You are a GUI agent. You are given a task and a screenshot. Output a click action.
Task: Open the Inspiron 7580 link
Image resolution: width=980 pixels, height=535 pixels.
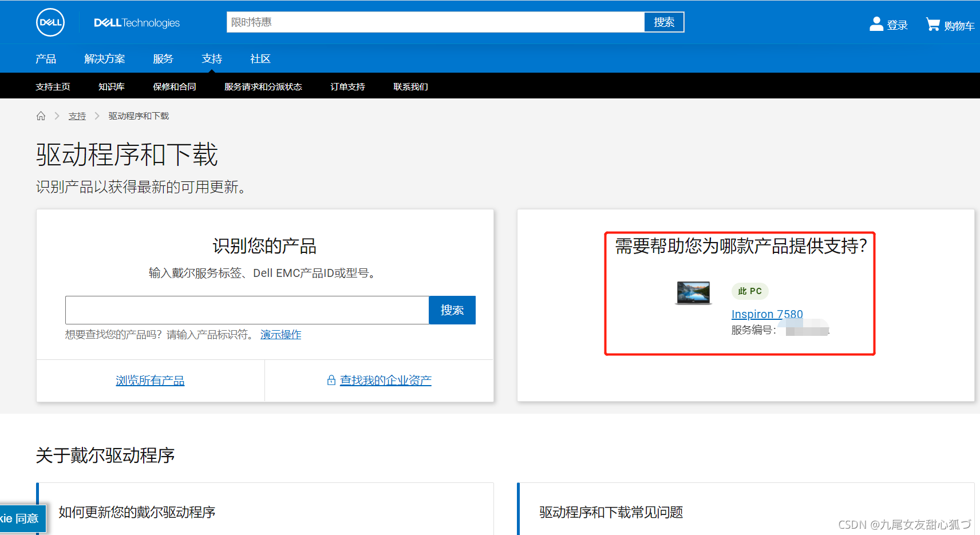(x=767, y=314)
